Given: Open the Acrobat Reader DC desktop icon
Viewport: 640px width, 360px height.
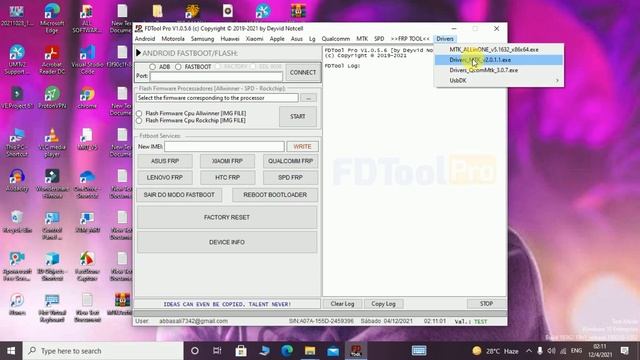Looking at the screenshot, I should (x=52, y=60).
